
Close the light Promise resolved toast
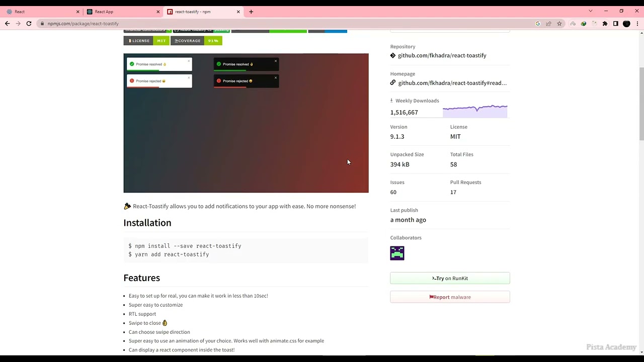(189, 61)
